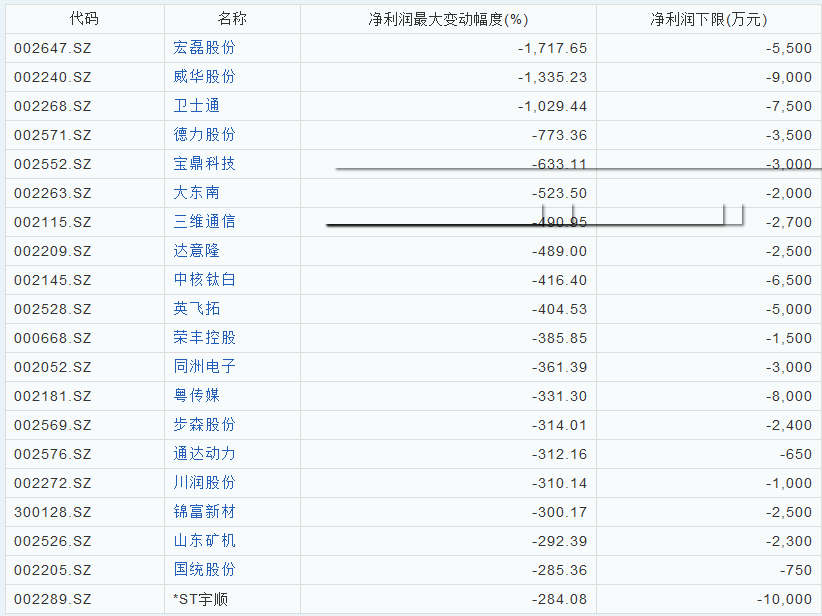This screenshot has height=616, width=822.
Task: Open the 粤传媒 stock link
Action: (197, 396)
